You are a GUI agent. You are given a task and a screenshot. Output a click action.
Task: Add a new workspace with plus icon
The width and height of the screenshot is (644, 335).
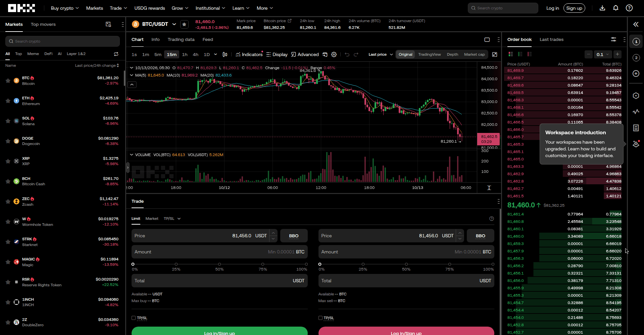click(636, 74)
